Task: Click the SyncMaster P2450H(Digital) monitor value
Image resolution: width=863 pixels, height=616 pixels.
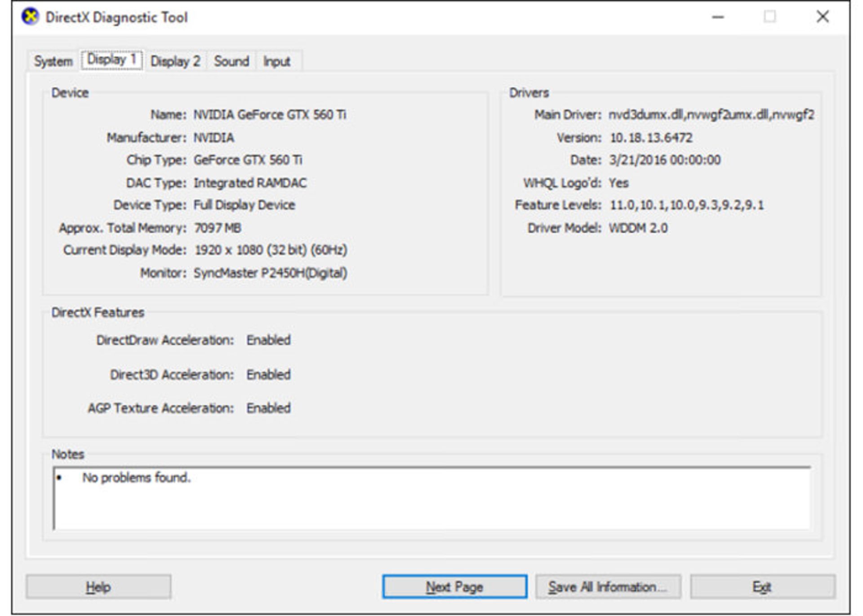Action: 270,273
